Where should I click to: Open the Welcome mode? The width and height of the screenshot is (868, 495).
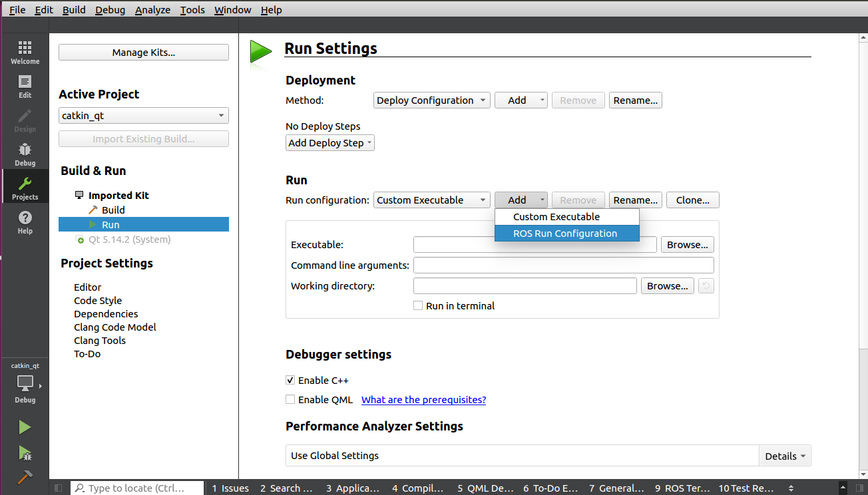pyautogui.click(x=25, y=52)
